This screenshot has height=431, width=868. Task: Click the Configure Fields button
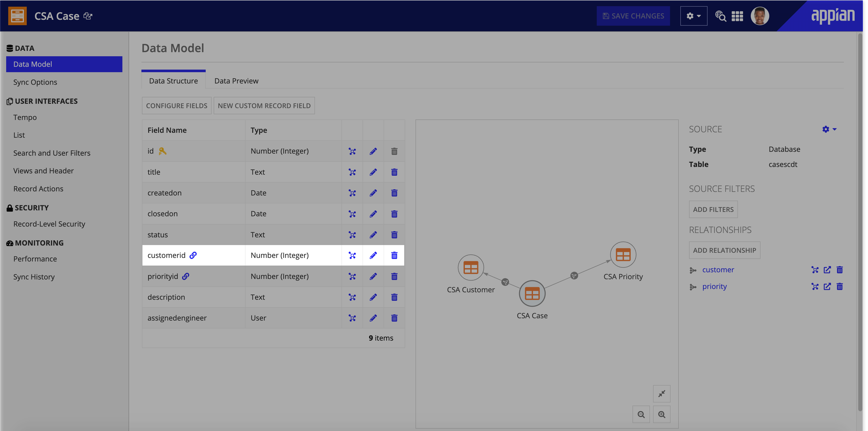click(177, 106)
